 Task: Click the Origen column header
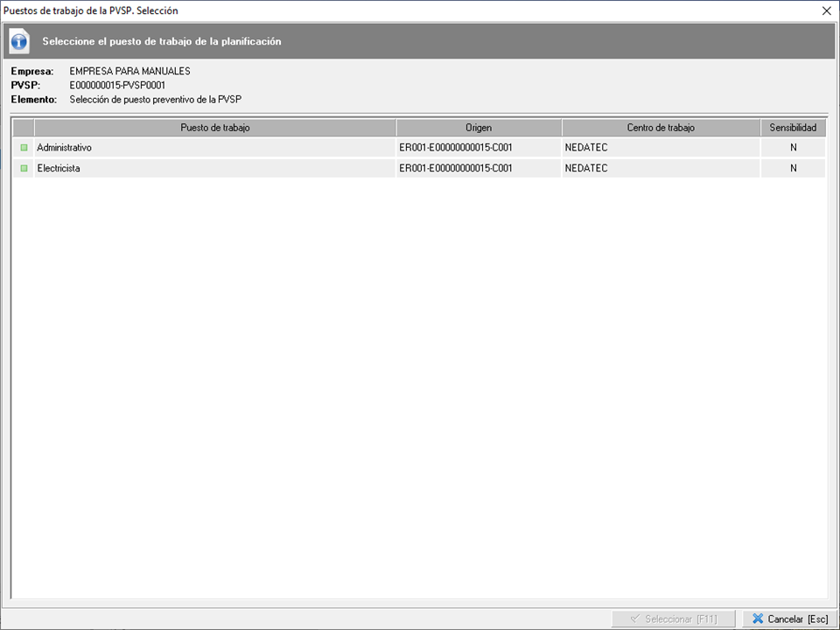(479, 128)
